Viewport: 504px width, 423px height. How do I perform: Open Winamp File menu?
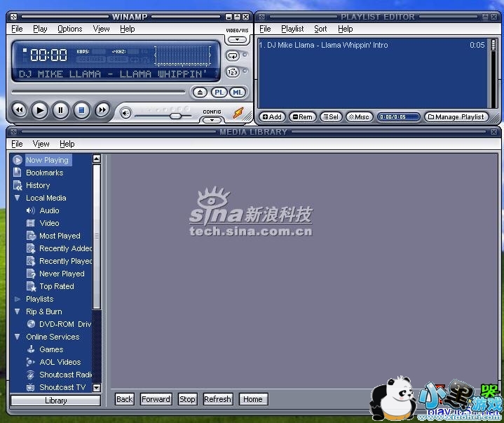click(17, 29)
